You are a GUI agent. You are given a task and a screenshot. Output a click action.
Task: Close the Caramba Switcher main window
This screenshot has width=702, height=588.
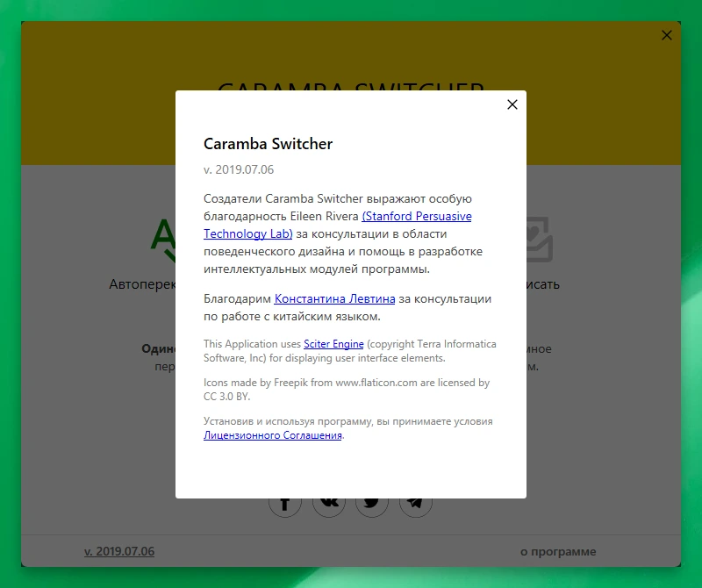point(667,35)
